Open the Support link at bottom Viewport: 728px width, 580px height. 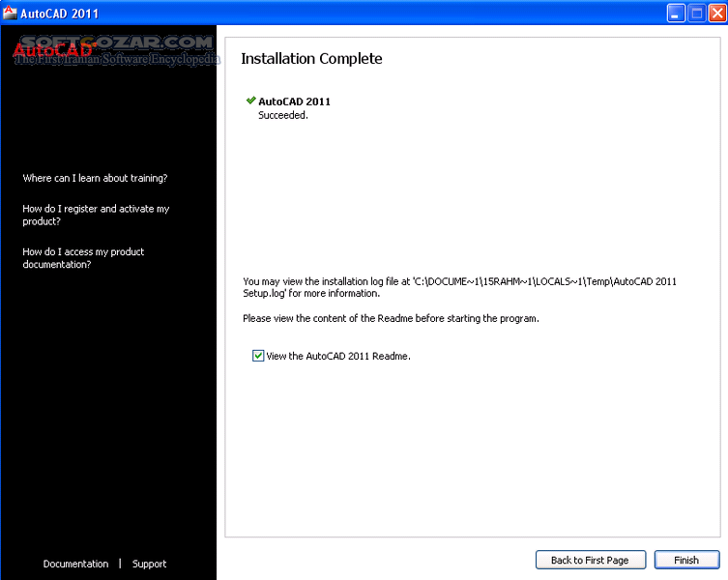[149, 564]
